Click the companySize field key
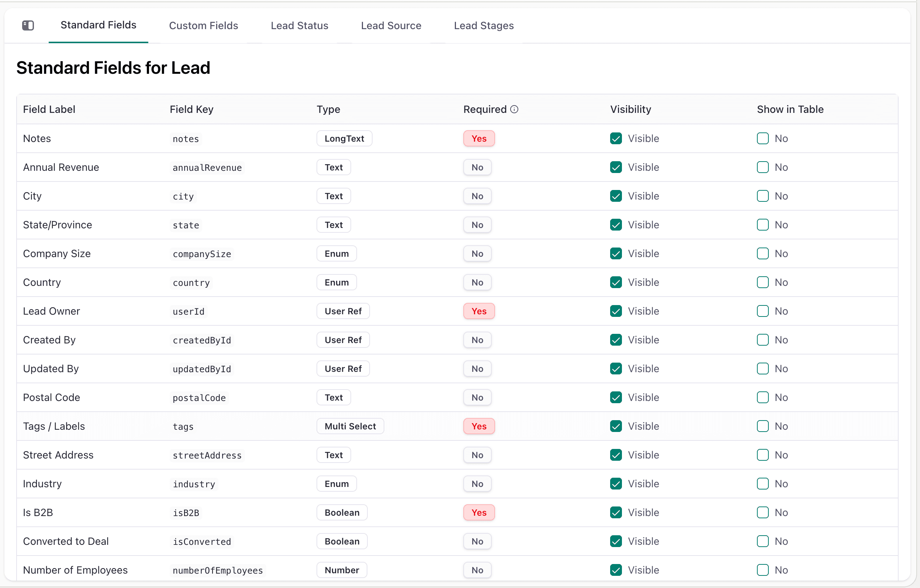The image size is (920, 588). [x=202, y=254]
